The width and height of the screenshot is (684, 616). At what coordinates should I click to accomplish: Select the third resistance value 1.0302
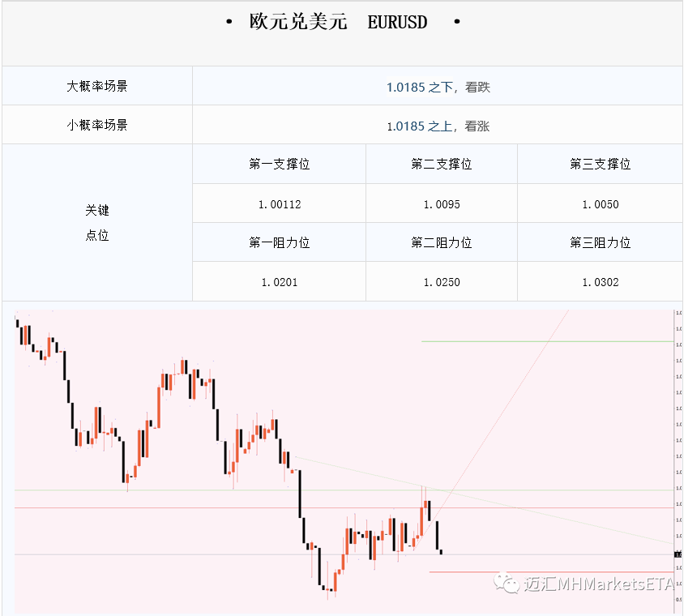pos(601,282)
